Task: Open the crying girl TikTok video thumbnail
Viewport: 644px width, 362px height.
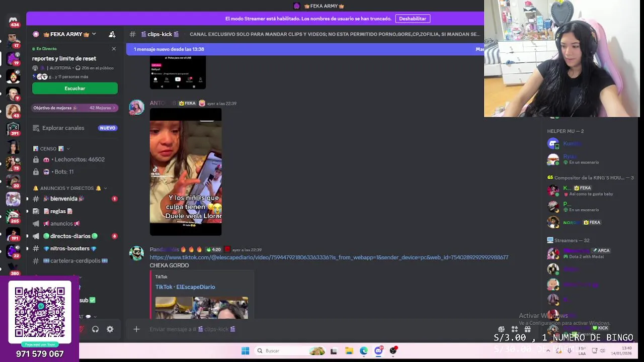Action: pos(186,172)
